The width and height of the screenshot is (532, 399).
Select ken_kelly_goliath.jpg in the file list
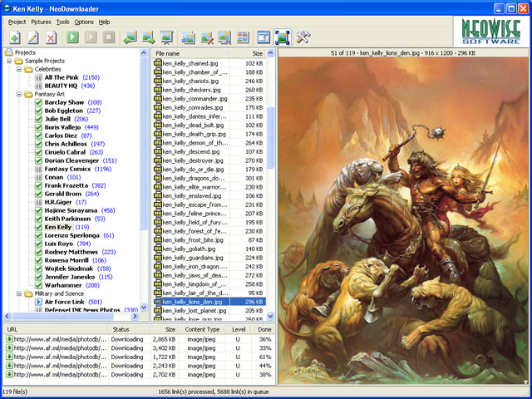tap(190, 248)
